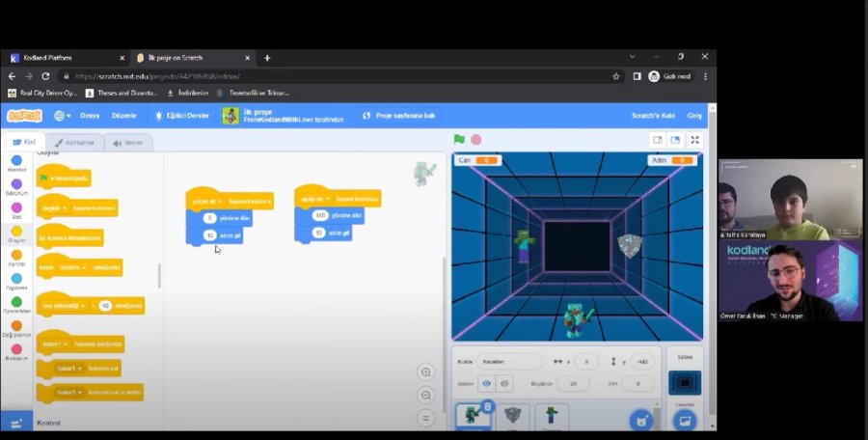
Task: Select the Hareket blocks category
Action: (x=16, y=163)
